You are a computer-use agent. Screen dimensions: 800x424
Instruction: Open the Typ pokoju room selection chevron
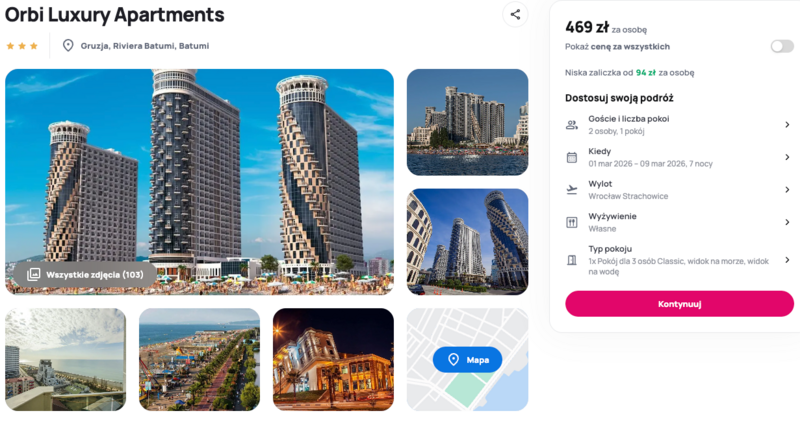(787, 260)
